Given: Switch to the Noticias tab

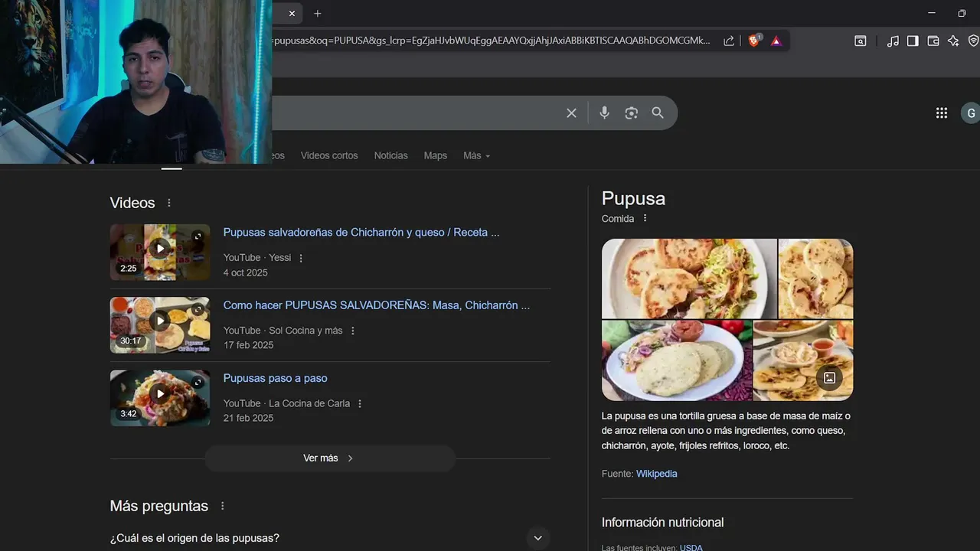Looking at the screenshot, I should coord(390,155).
